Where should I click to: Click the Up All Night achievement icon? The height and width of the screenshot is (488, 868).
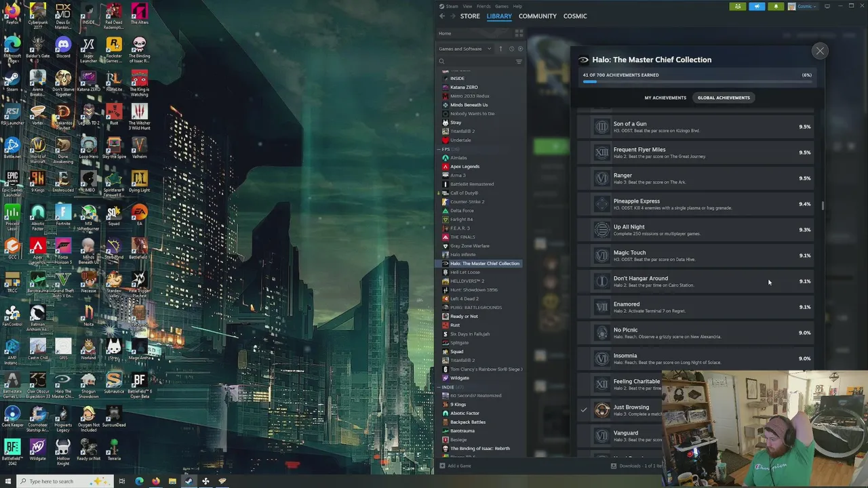click(601, 230)
